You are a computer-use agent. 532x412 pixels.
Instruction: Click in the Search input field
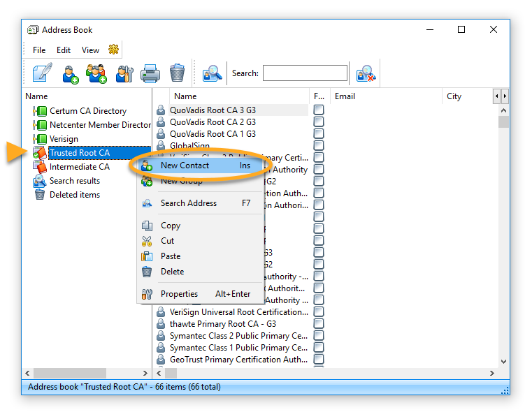[x=305, y=73]
